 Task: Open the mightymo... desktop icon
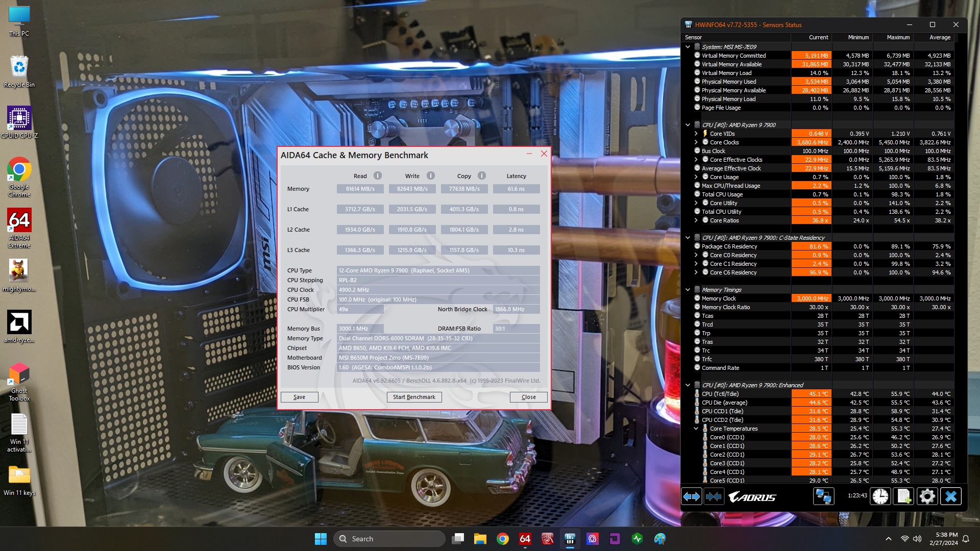pyautogui.click(x=19, y=275)
